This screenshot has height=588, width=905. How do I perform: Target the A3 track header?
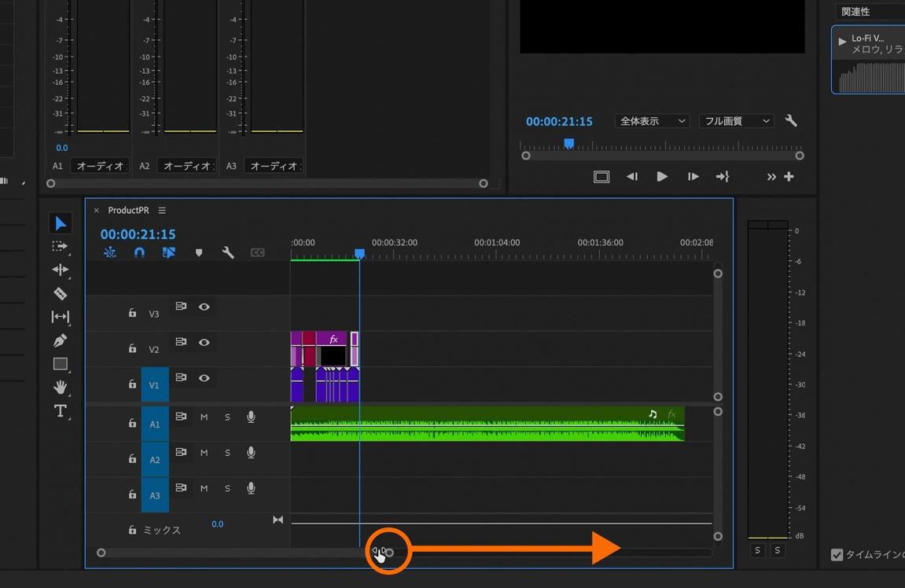tap(155, 495)
